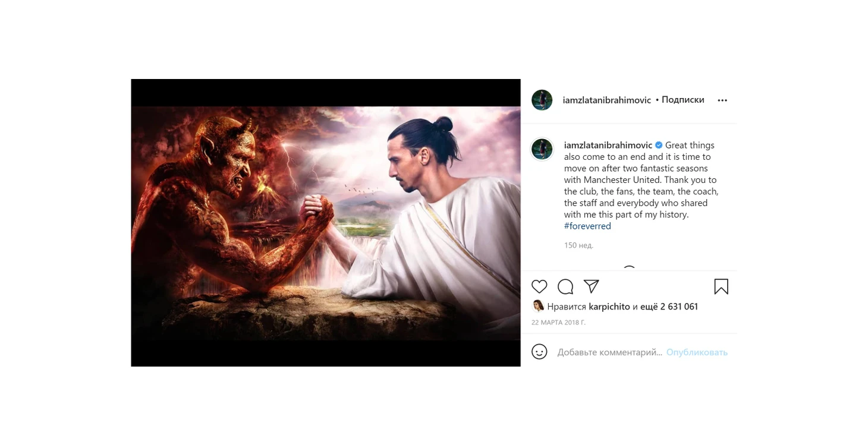868x445 pixels.
Task: Open the emoji picker smiley icon
Action: pos(539,352)
